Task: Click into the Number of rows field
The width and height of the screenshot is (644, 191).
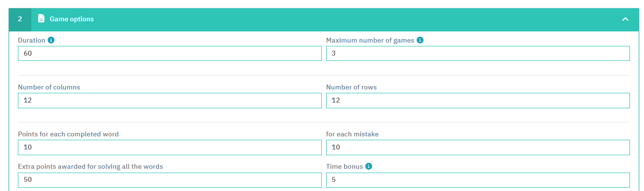Action: click(478, 101)
